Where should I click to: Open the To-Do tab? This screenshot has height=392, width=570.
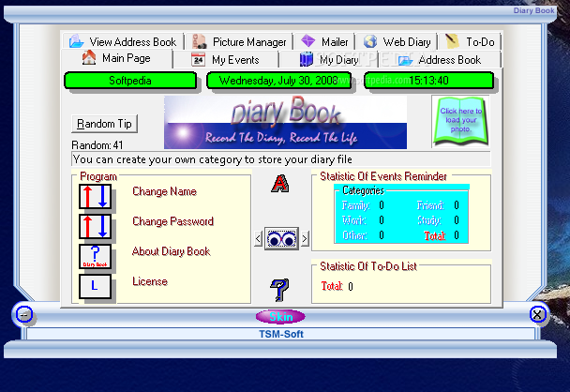[x=470, y=41]
